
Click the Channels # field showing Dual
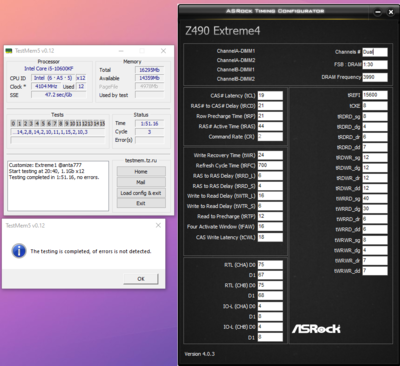click(x=375, y=52)
